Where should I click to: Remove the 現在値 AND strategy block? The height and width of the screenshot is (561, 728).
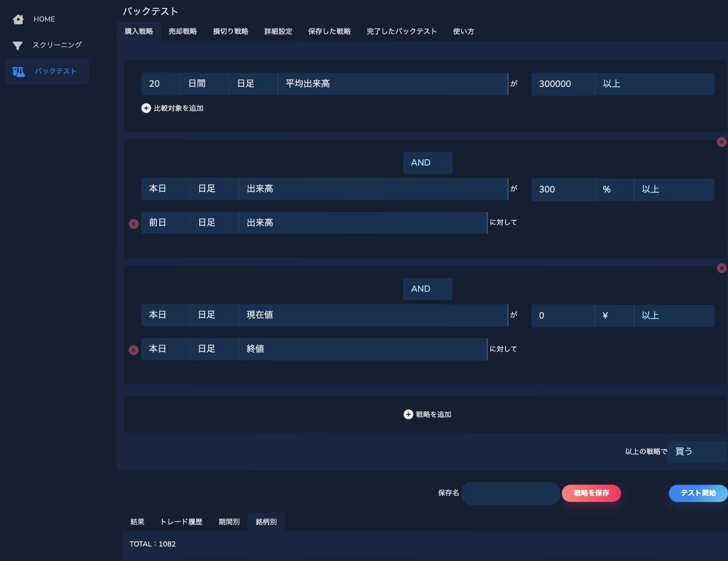722,268
